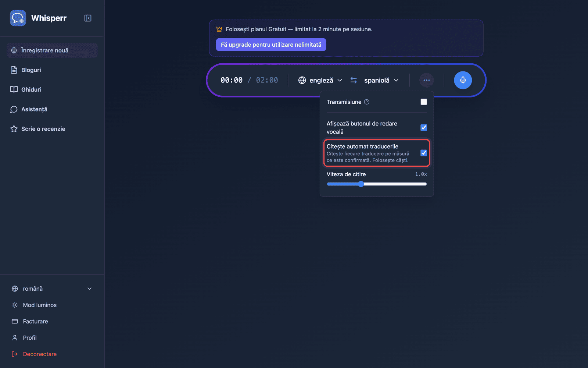The image size is (588, 368).
Task: Uncheck Citește automat traducerile checkbox
Action: 424,153
